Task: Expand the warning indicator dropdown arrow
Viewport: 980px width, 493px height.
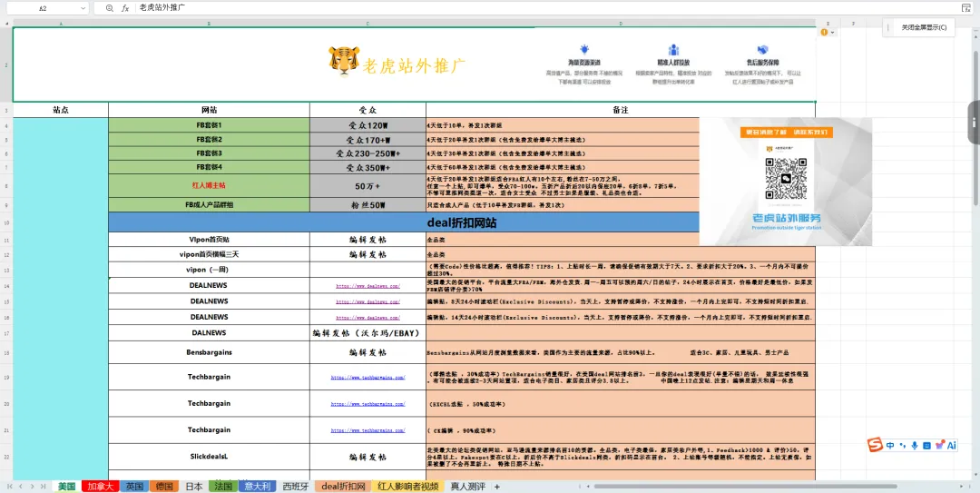Action: point(832,32)
